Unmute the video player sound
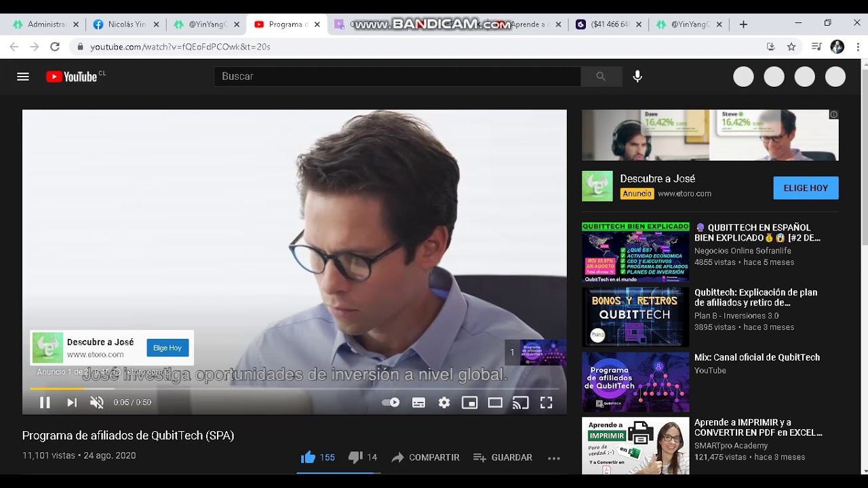 click(97, 403)
